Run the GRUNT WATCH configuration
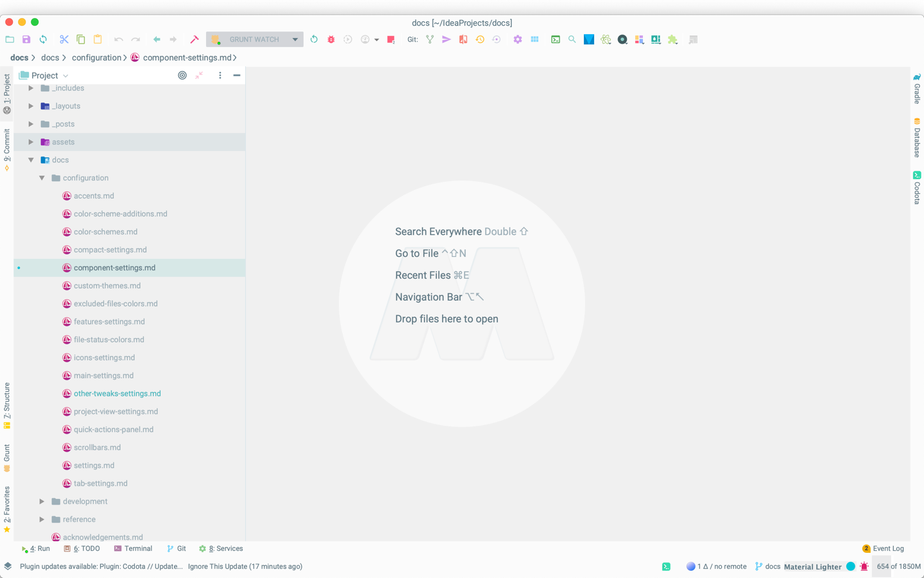The height and width of the screenshot is (578, 924). (314, 39)
